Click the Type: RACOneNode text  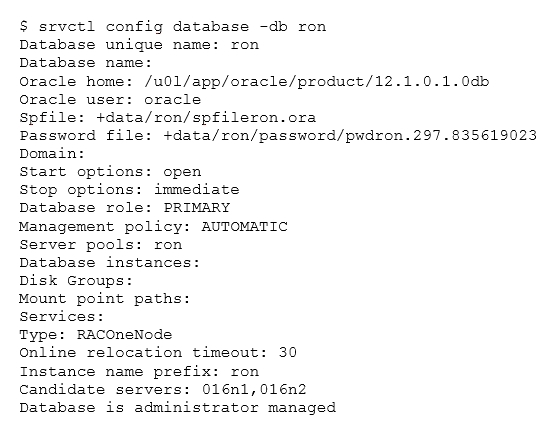96,335
